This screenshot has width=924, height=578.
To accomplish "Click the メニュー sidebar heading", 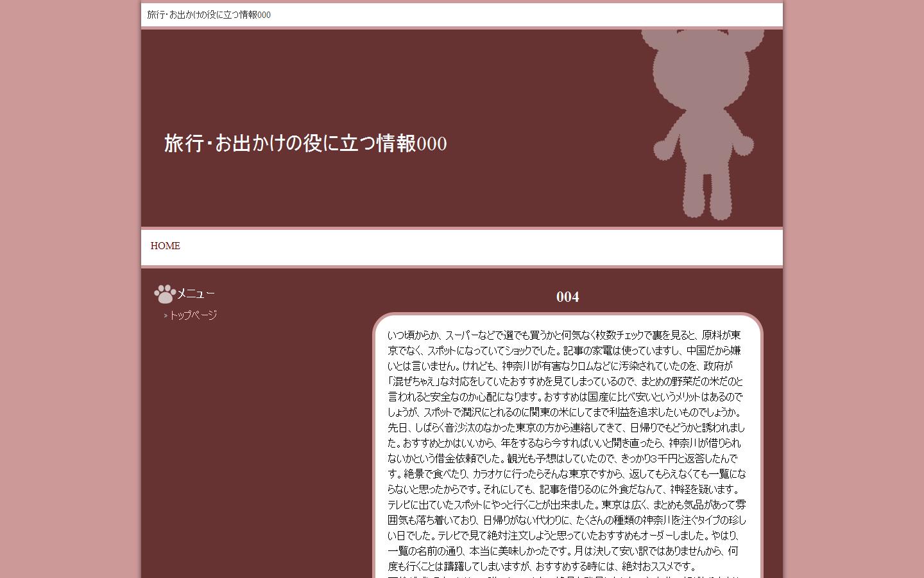I will coord(196,293).
